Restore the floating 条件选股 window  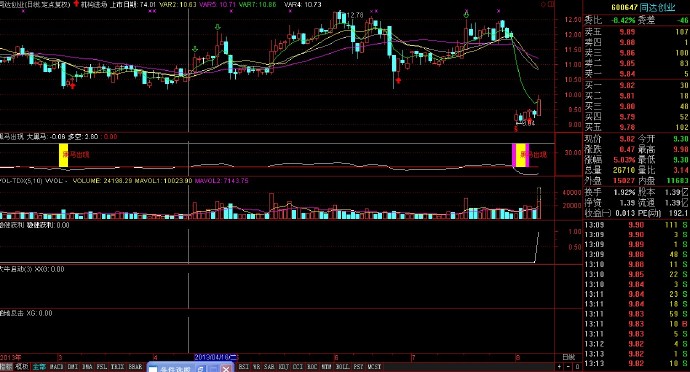click(201, 369)
